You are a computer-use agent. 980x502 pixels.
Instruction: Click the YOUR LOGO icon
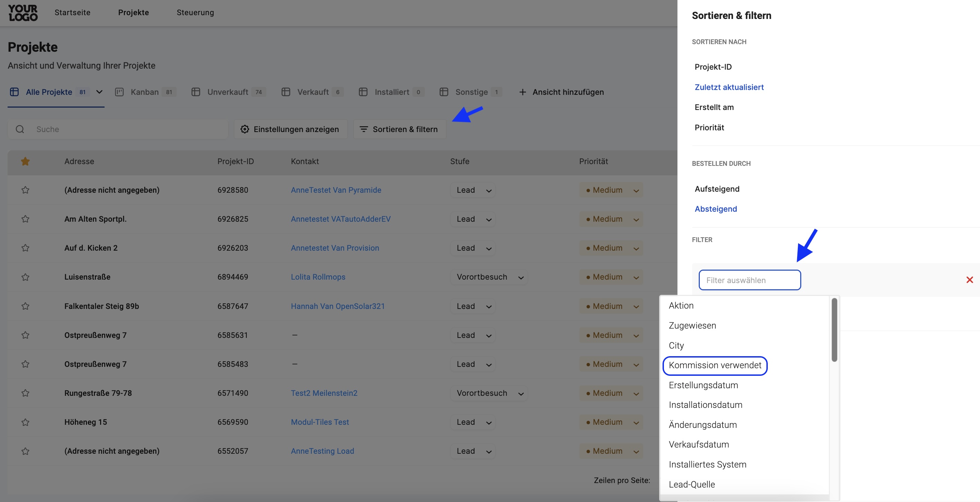coord(23,13)
